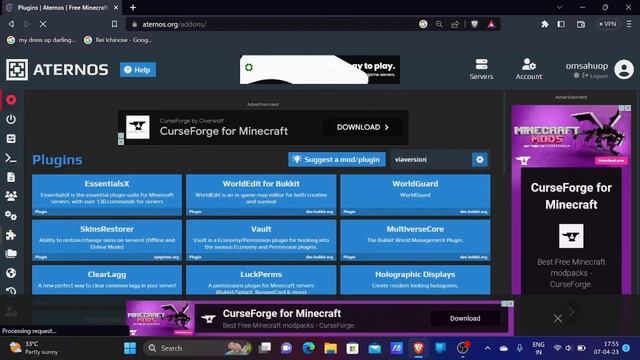Open File Explorer from the taskbar
Viewport: 640px width, 360px height.
tap(331, 348)
